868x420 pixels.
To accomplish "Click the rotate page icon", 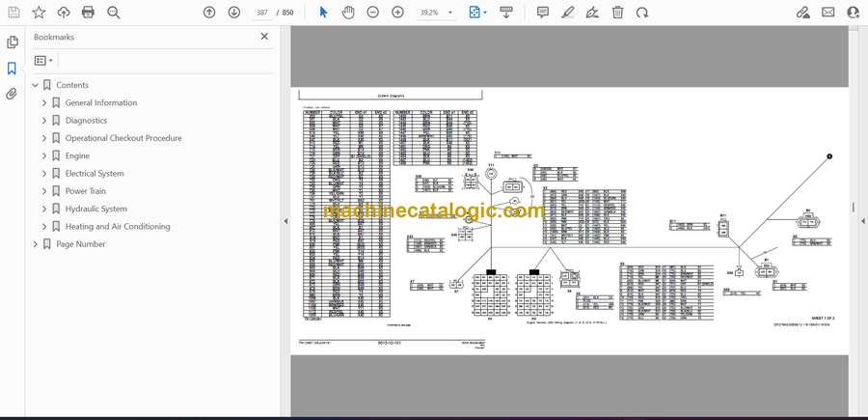I will [x=642, y=13].
